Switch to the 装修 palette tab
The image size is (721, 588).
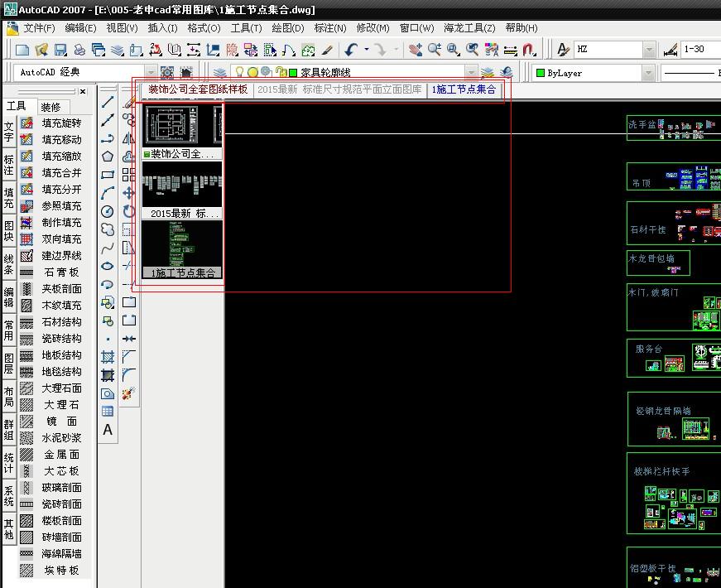click(51, 107)
